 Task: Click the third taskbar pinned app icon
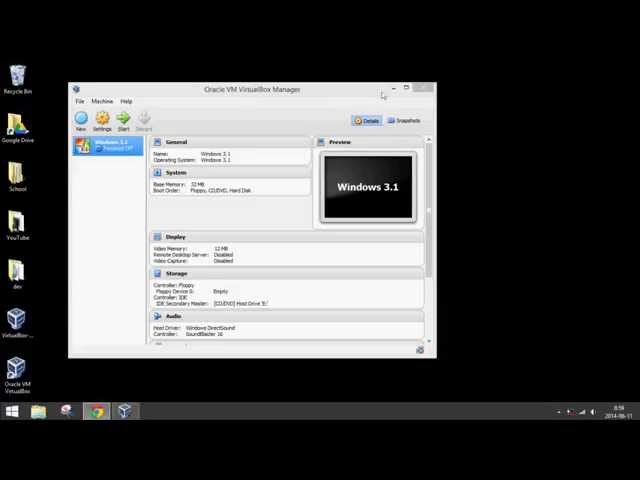[67, 411]
